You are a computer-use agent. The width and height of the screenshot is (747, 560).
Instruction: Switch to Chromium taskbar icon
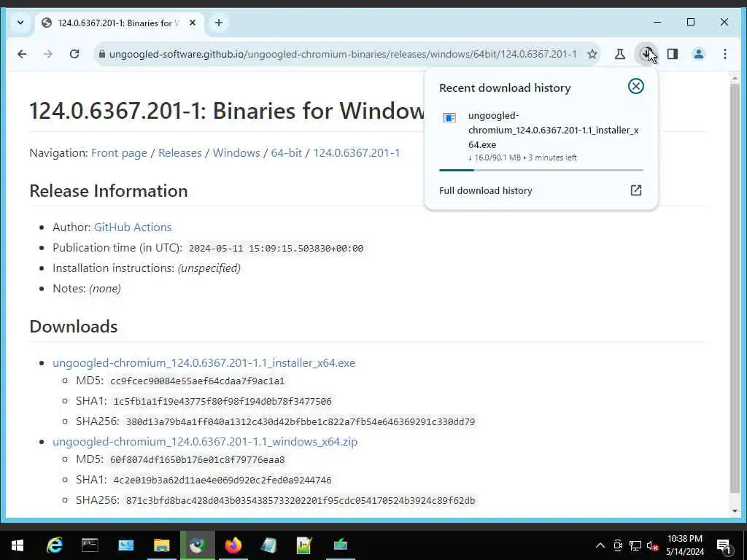[197, 545]
